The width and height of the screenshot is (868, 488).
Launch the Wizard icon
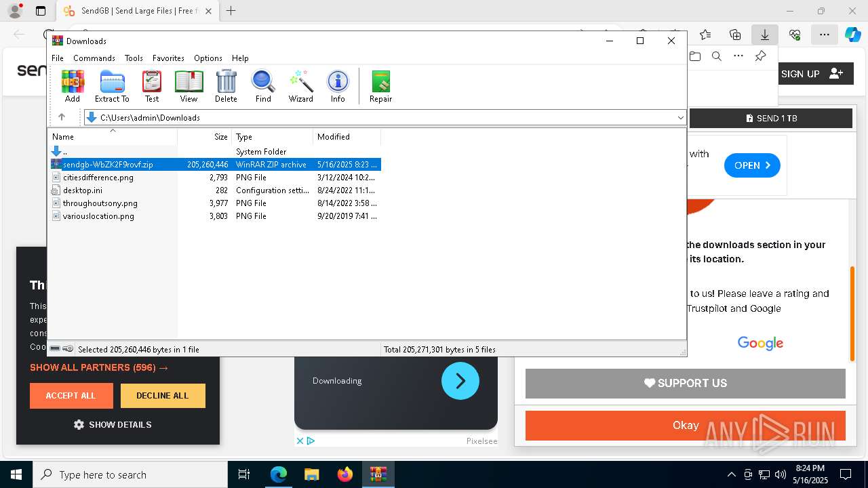[x=300, y=86]
